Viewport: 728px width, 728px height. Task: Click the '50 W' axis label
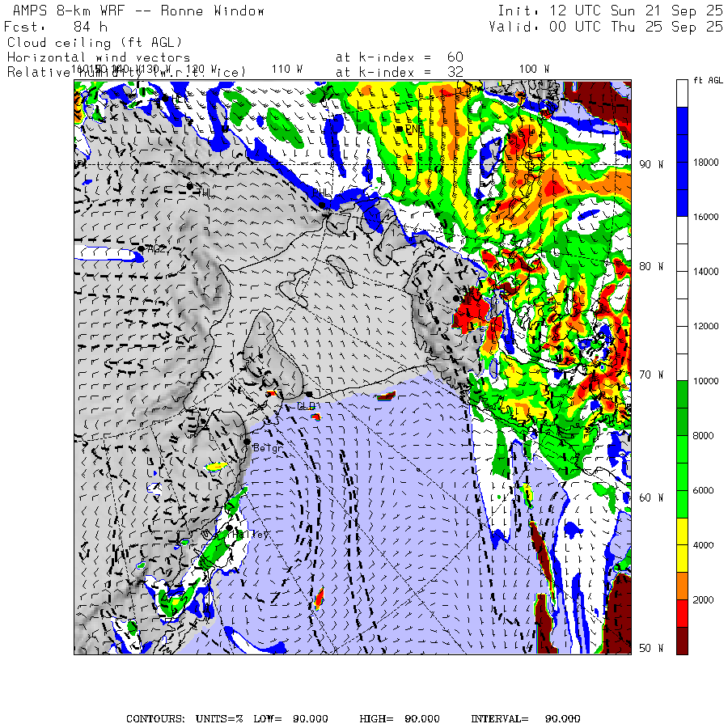coord(651,648)
